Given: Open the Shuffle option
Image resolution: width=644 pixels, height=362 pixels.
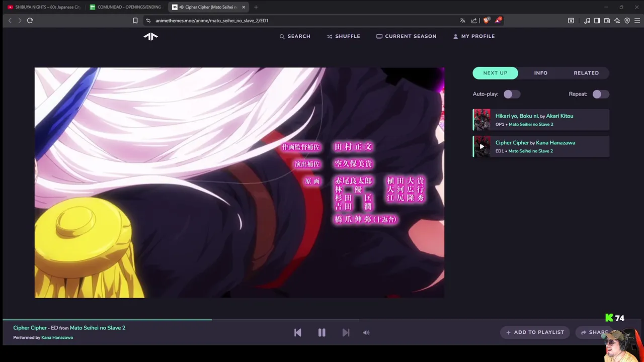Looking at the screenshot, I should [343, 36].
